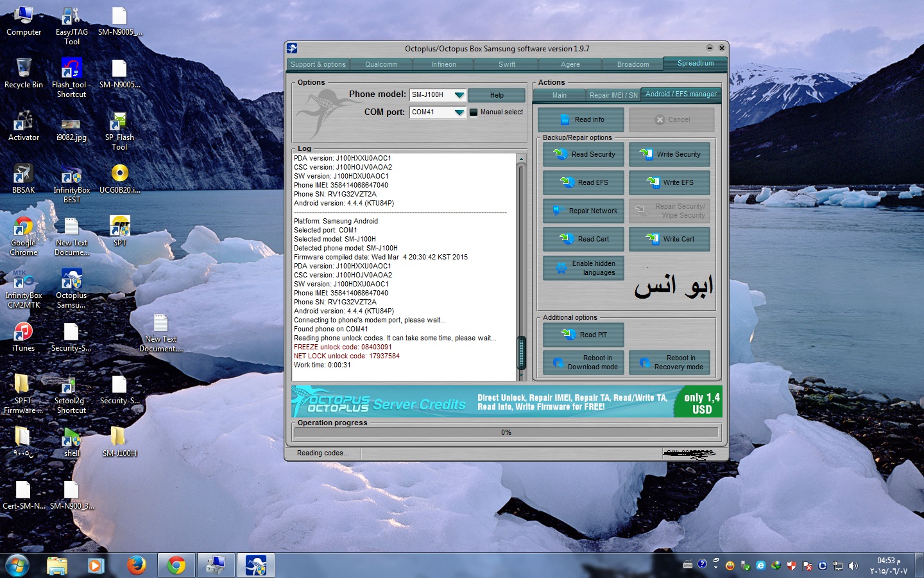Image resolution: width=924 pixels, height=578 pixels.
Task: Open InfinityBox CM2MTK desktop icon
Action: point(24,289)
